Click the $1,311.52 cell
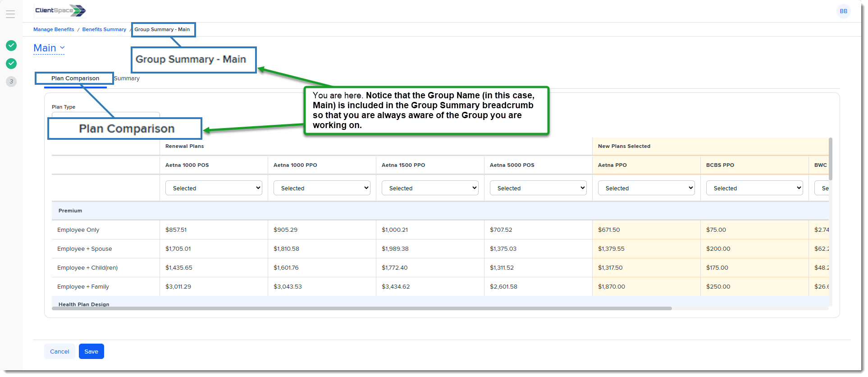Image resolution: width=868 pixels, height=377 pixels. point(538,268)
